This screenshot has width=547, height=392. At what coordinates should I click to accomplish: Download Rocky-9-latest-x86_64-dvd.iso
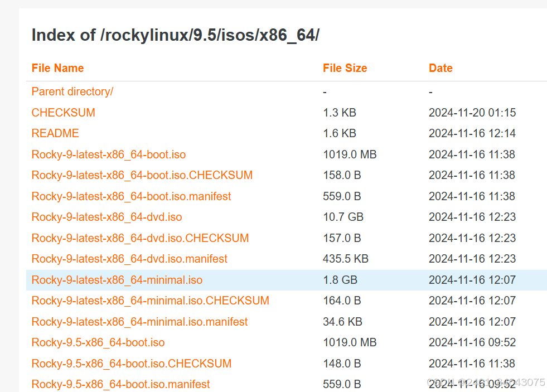106,217
